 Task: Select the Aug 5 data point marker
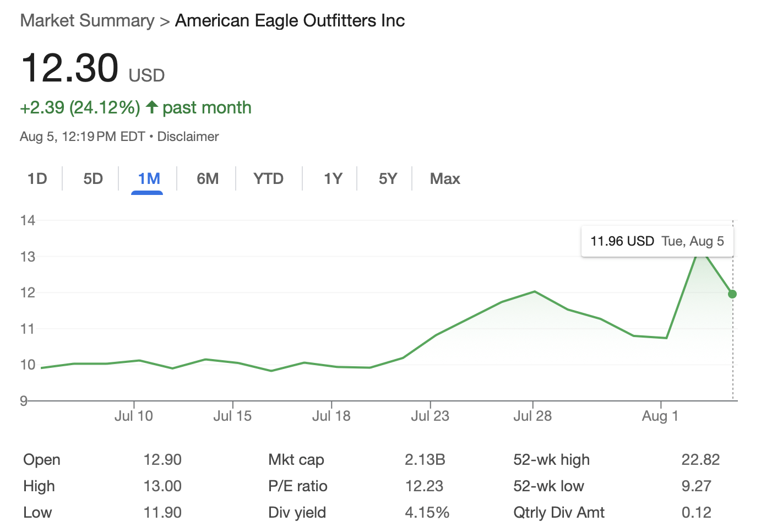[732, 294]
